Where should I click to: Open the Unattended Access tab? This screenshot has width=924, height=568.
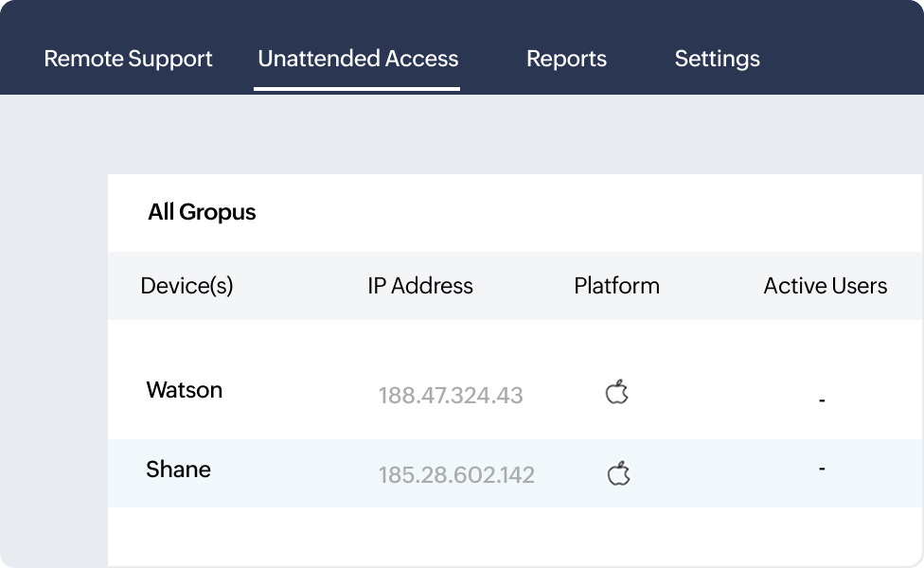(357, 59)
